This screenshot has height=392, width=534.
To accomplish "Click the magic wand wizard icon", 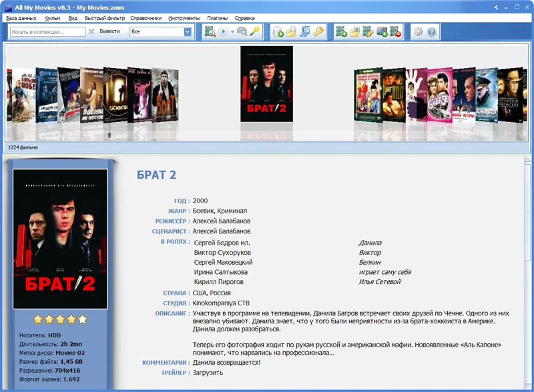I will click(255, 31).
